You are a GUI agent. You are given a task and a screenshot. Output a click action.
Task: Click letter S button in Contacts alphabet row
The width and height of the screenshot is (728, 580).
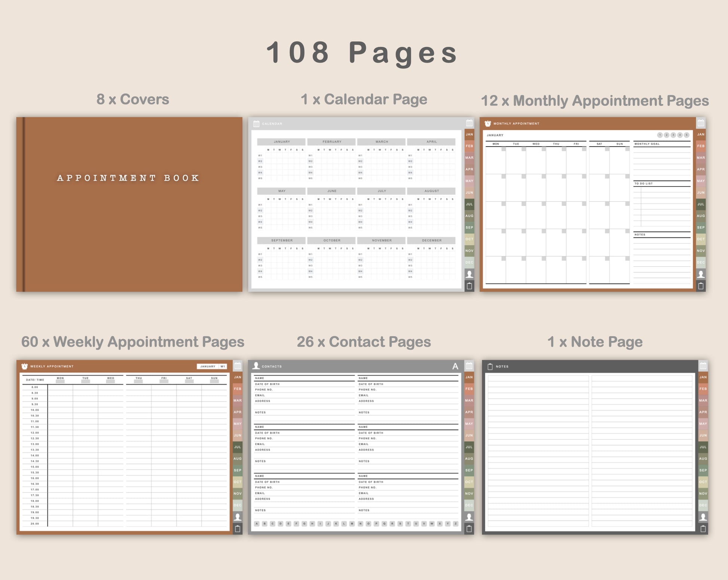pos(400,524)
